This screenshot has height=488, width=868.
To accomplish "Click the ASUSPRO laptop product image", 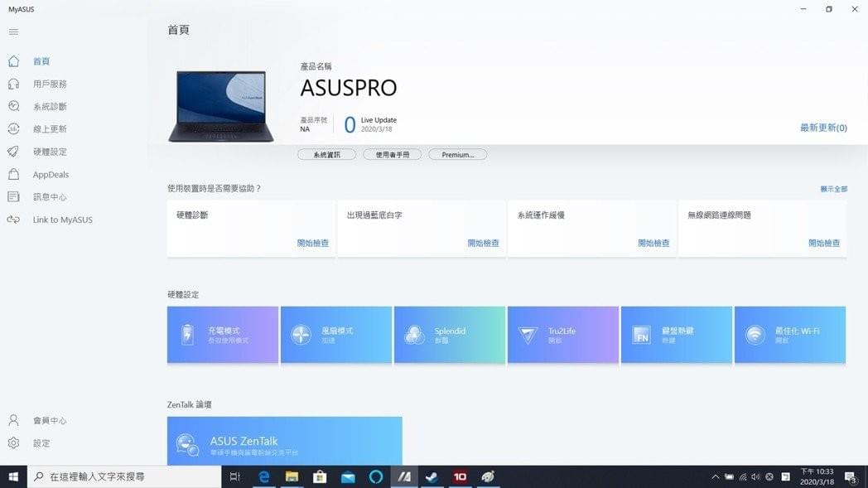I will (221, 106).
